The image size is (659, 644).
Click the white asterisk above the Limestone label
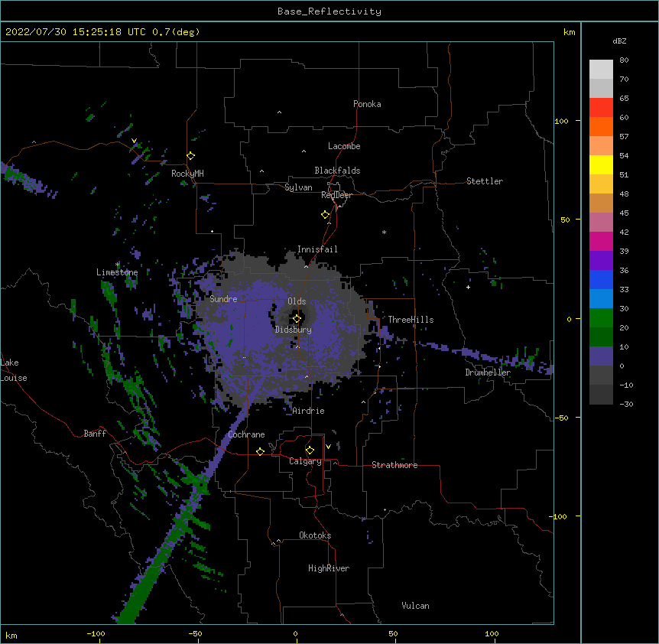pos(117,265)
